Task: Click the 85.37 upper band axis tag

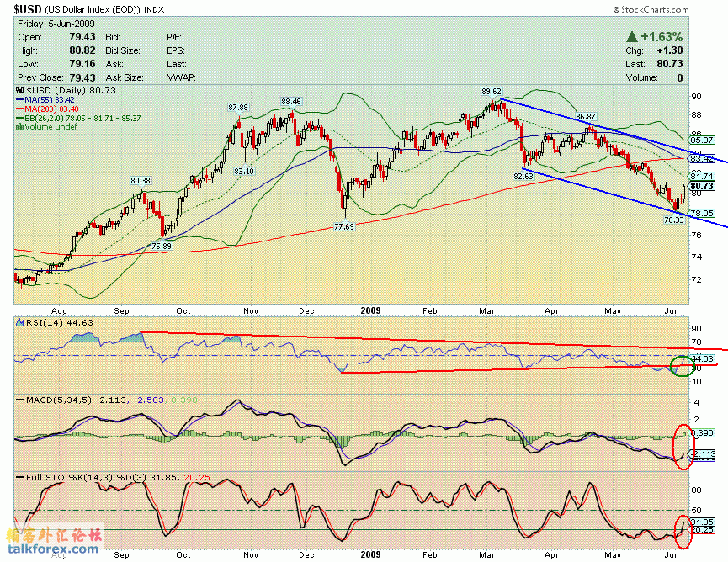Action: [702, 140]
